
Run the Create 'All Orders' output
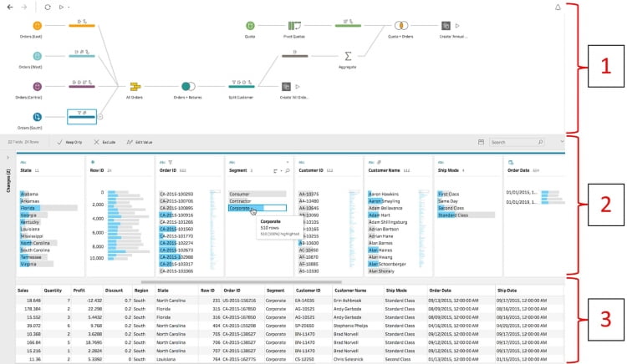[x=298, y=87]
